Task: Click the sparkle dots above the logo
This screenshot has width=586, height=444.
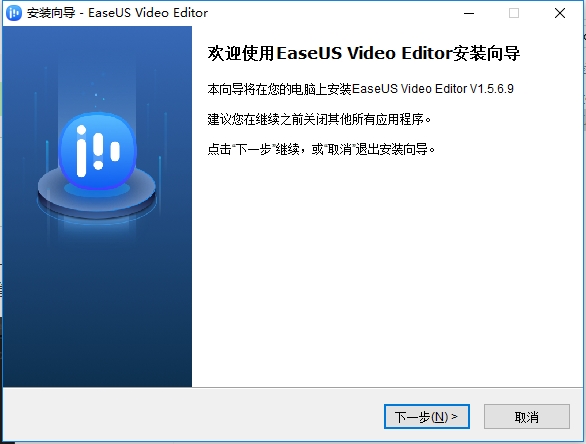Action: [99, 96]
